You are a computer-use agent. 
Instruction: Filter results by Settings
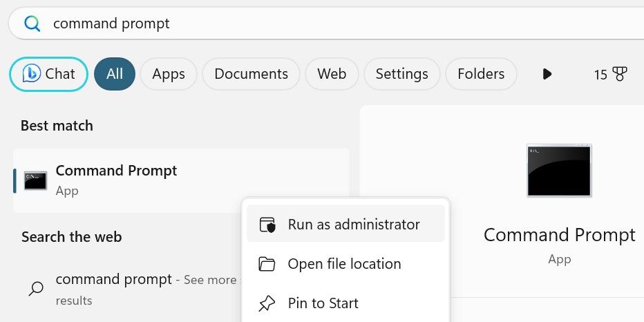(401, 74)
